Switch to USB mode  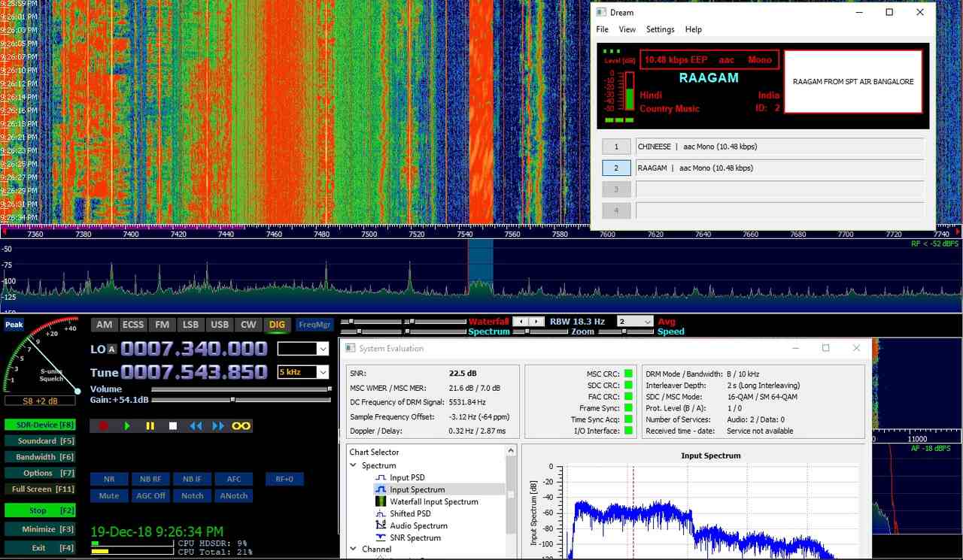click(x=220, y=325)
